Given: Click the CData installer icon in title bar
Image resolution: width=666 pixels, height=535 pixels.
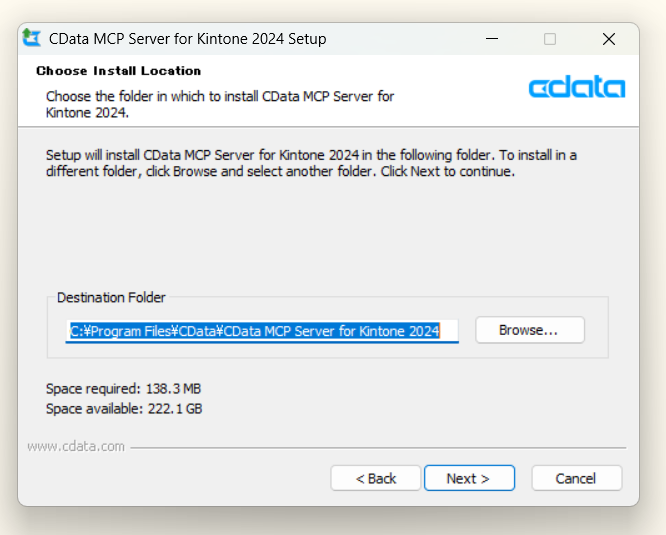Looking at the screenshot, I should (x=31, y=38).
